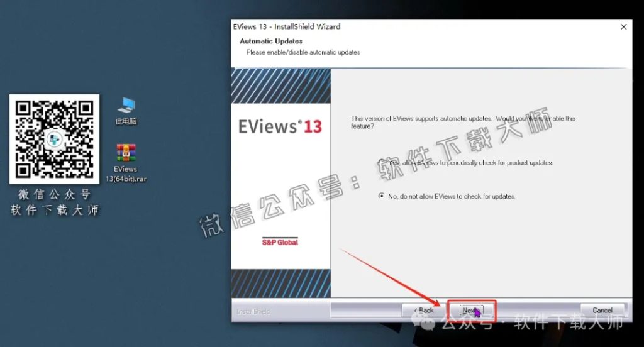
Task: Cancel the EViews installation
Action: [x=602, y=311]
